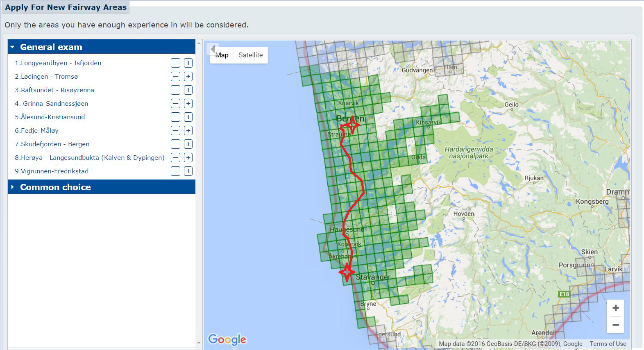Click minus icon for Lødingen - Tromsø
The image size is (644, 350).
coord(175,77)
